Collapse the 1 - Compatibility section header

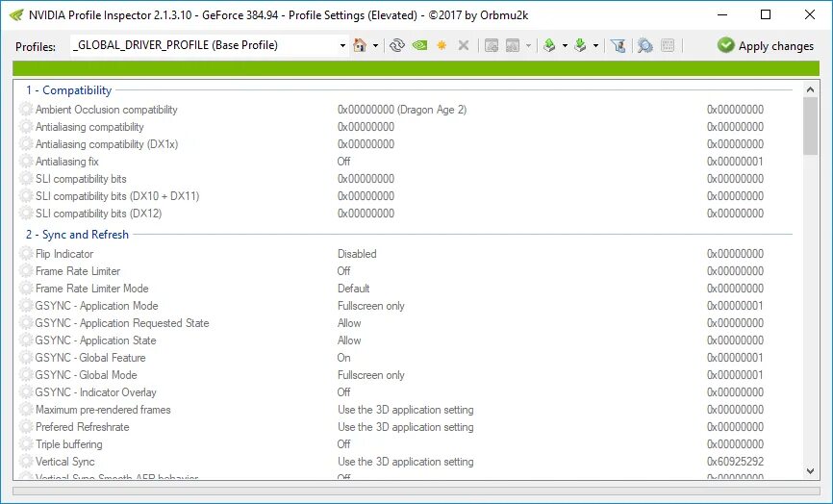point(69,90)
